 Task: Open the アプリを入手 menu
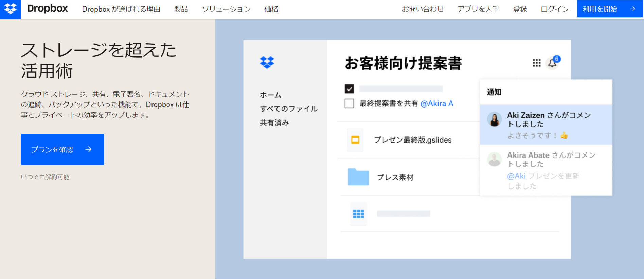pyautogui.click(x=478, y=9)
